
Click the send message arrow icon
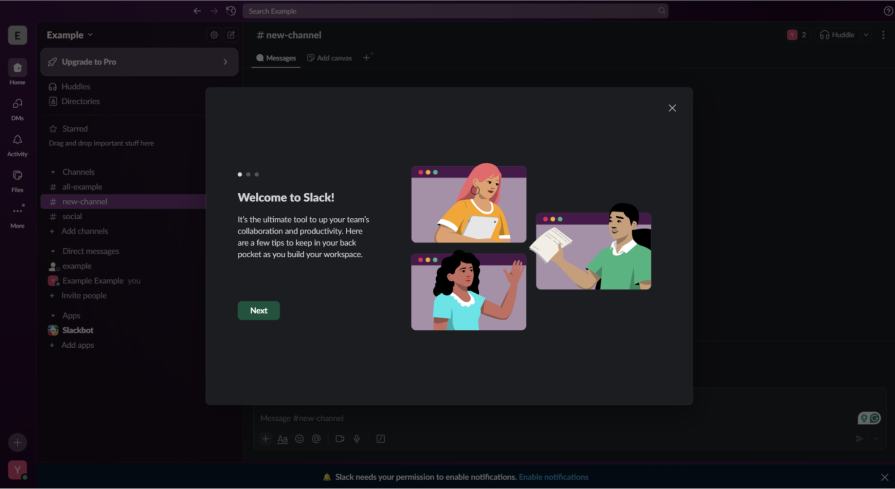(859, 439)
